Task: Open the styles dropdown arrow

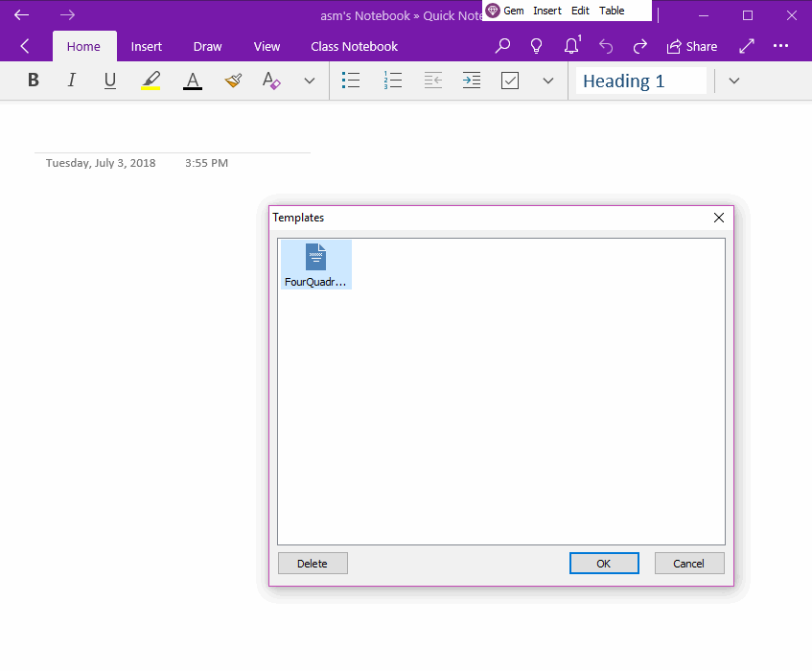Action: tap(733, 81)
